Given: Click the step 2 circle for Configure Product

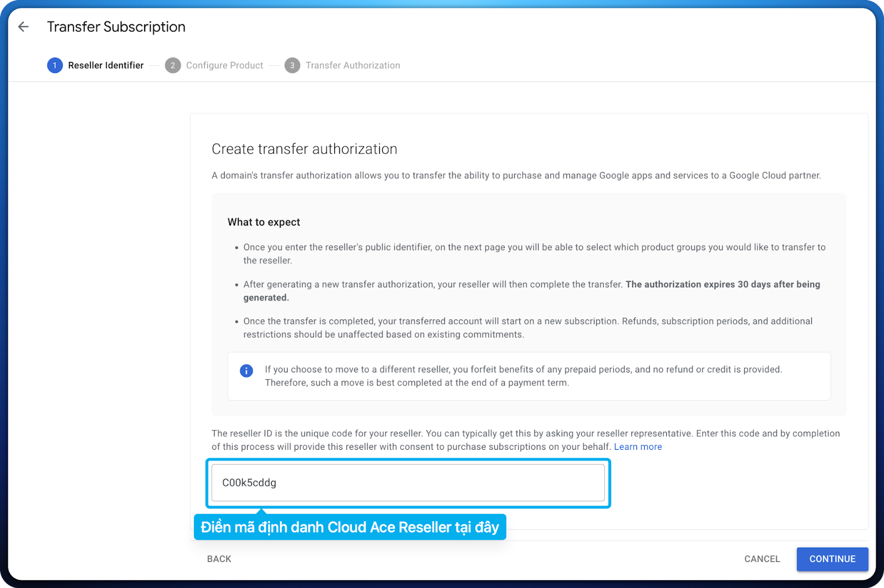Looking at the screenshot, I should (172, 65).
